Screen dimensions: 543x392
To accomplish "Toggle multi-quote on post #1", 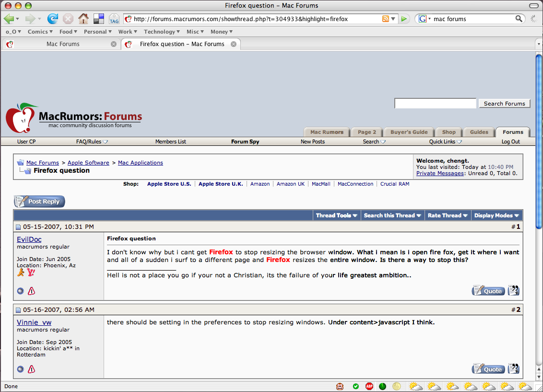I will pos(514,291).
